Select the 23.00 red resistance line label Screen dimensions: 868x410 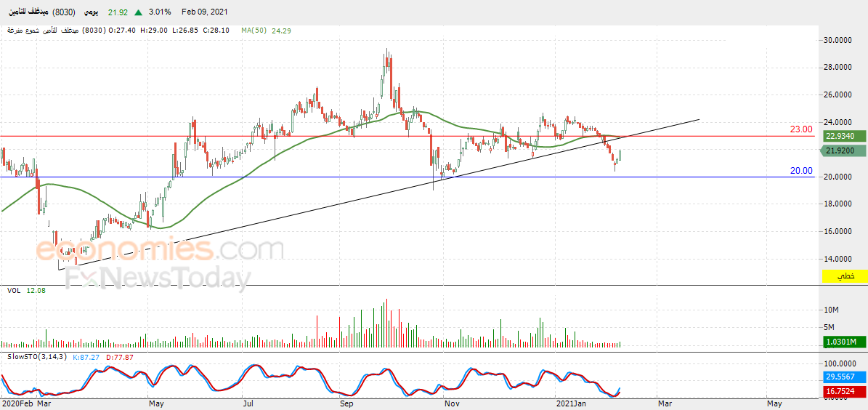tap(801, 129)
